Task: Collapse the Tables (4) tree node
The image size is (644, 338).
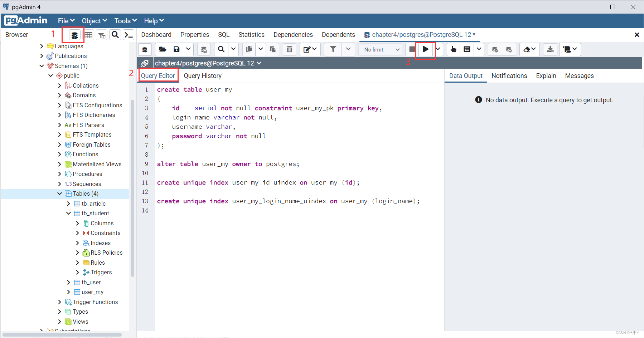Action: (x=59, y=194)
